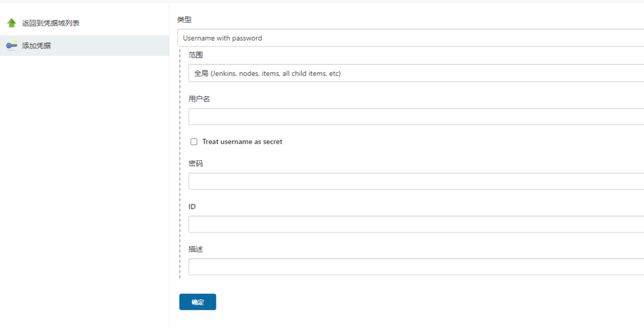Submit the form with 确定 button
This screenshot has height=327, width=644.
pyautogui.click(x=198, y=302)
